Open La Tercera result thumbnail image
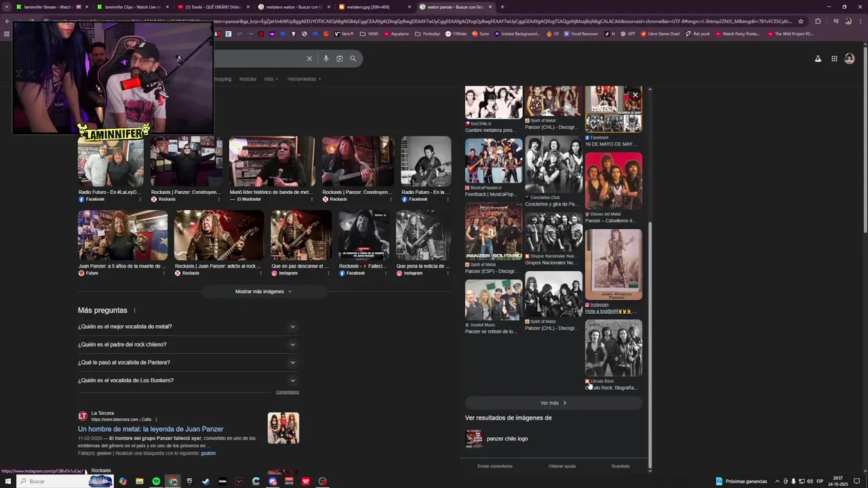 click(283, 428)
